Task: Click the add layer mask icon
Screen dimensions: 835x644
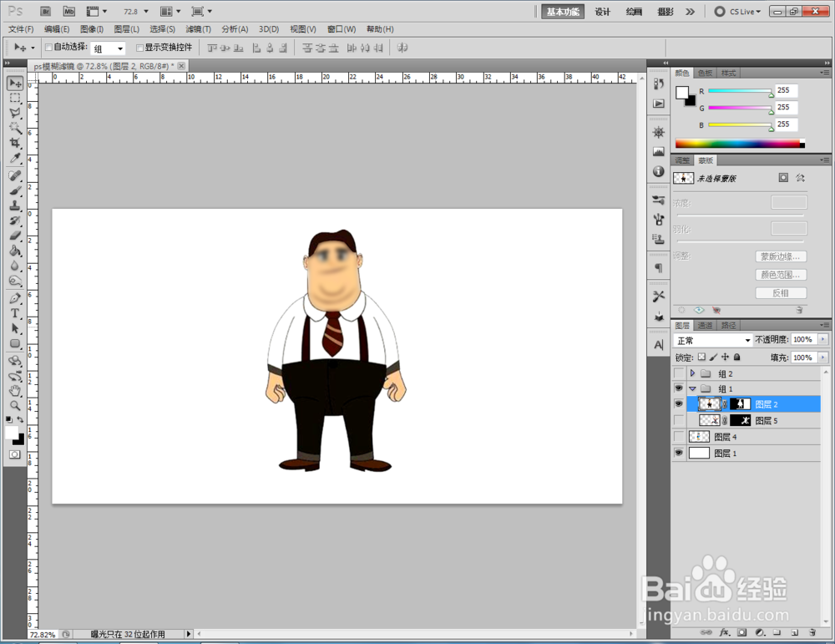Action: click(x=741, y=632)
